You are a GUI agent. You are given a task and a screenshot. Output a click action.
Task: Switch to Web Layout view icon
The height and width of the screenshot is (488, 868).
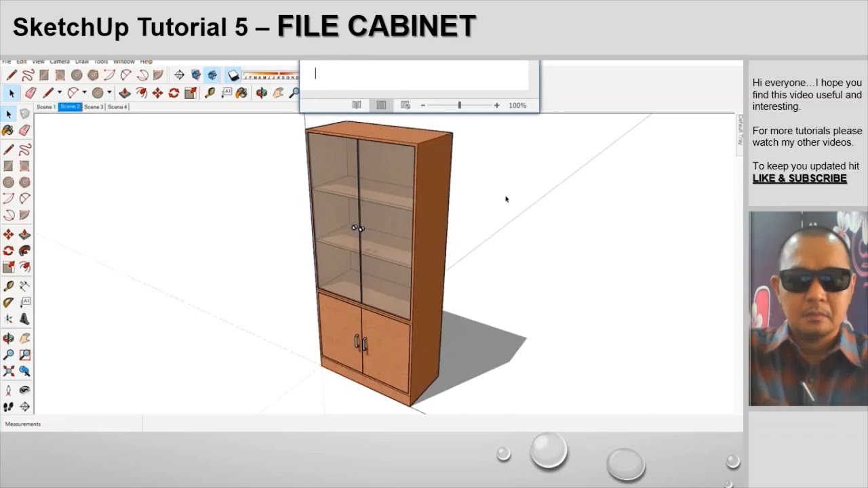coord(406,105)
